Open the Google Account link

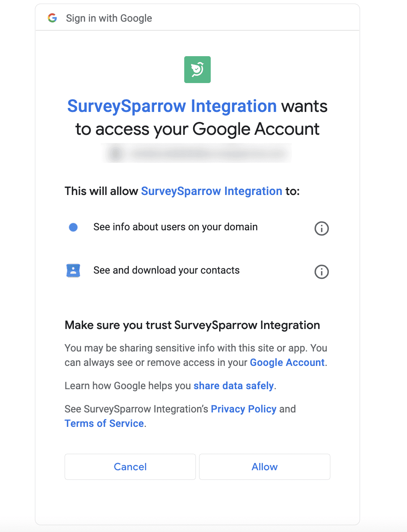[287, 362]
